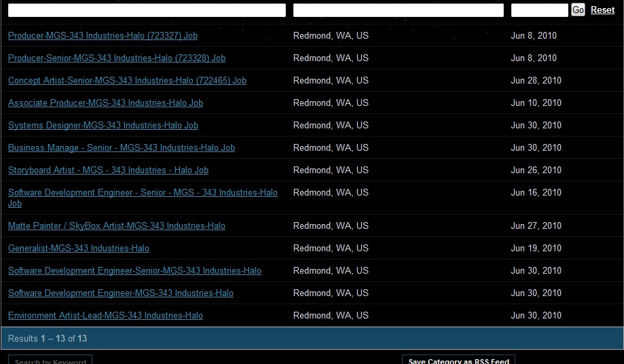624x364 pixels.
Task: Open Producer-Senior (723328) job listing
Action: tap(117, 58)
